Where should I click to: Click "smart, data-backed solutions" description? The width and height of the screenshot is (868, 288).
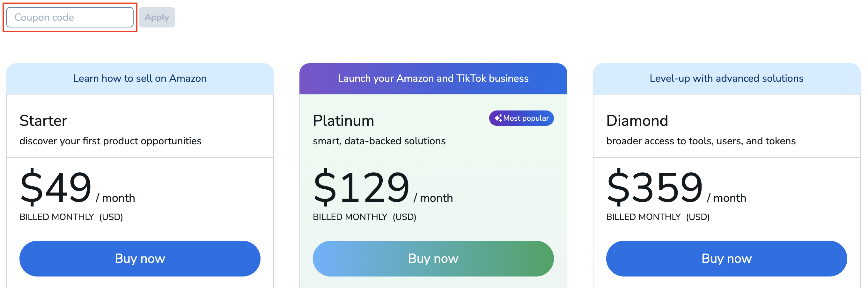point(379,141)
